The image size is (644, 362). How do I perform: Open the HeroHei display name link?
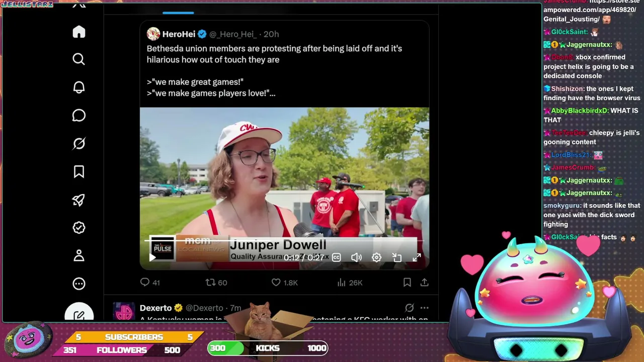click(179, 34)
